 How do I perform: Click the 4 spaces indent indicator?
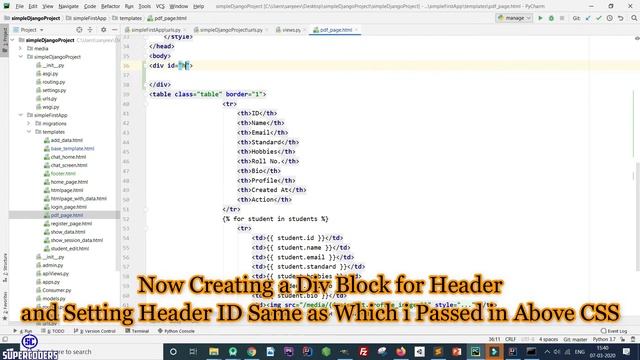[548, 339]
